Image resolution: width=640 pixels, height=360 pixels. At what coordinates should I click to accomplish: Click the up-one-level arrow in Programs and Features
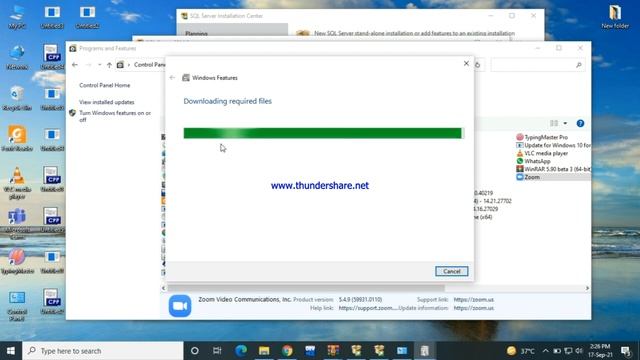point(109,65)
